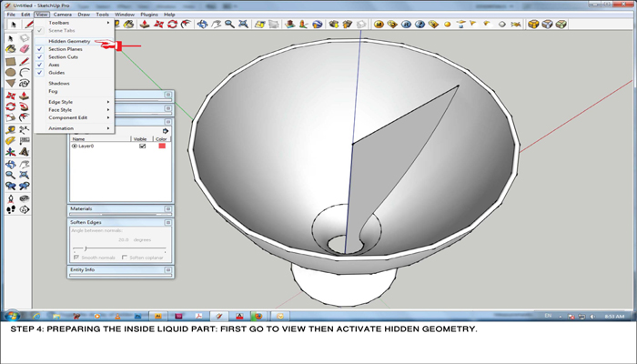Click the Shadows menu entry
This screenshot has height=364, width=637.
[58, 83]
